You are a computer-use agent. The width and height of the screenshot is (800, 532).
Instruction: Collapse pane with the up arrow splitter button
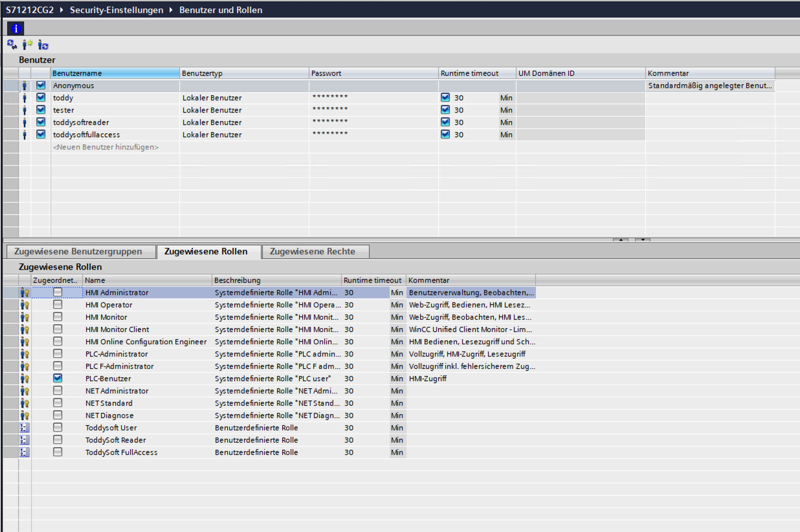pos(620,239)
